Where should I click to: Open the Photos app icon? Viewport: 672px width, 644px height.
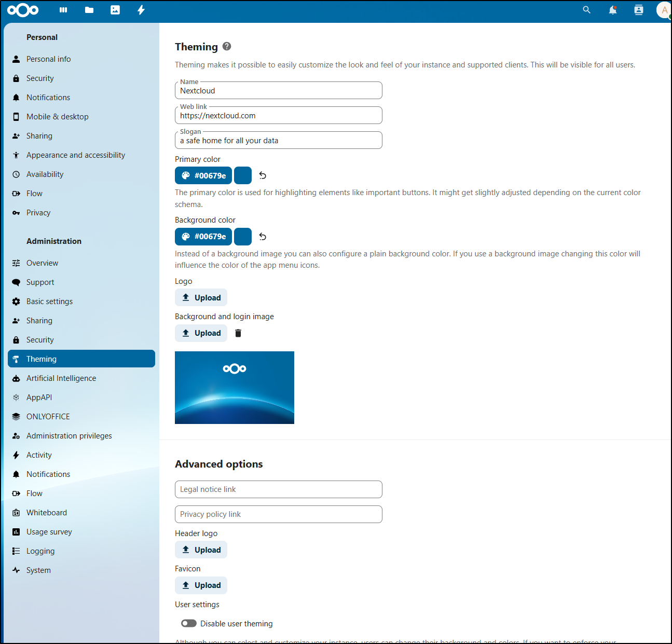point(115,10)
